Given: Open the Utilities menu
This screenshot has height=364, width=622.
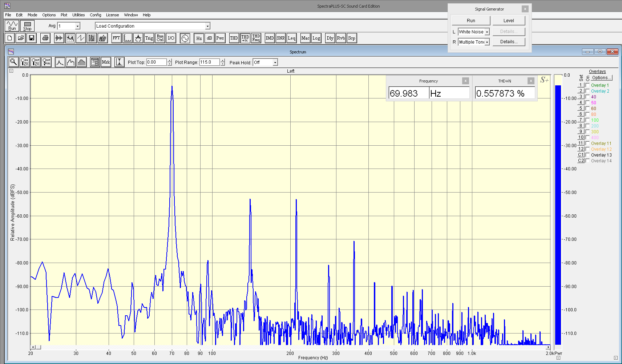Looking at the screenshot, I should click(x=78, y=15).
